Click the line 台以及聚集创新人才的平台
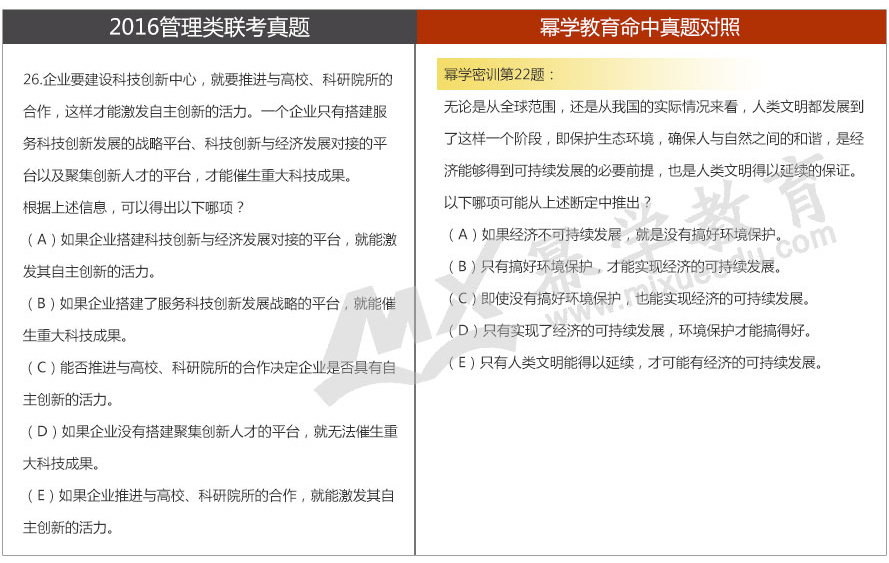The width and height of the screenshot is (889, 563). [x=188, y=176]
